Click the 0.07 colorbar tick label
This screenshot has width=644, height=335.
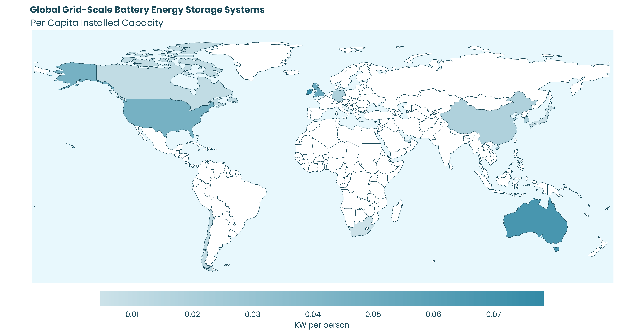coord(494,314)
